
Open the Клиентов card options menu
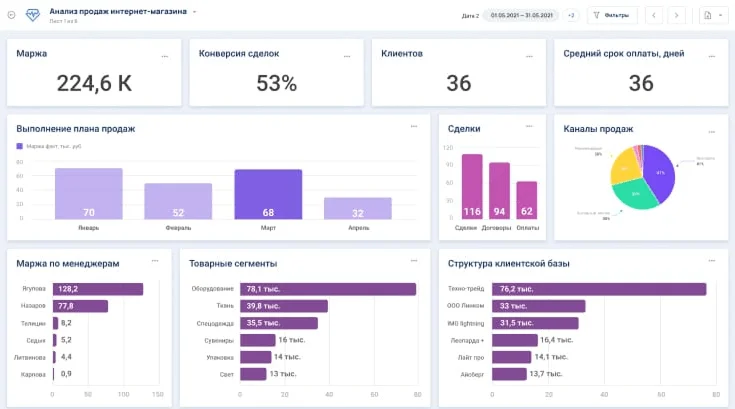click(529, 56)
